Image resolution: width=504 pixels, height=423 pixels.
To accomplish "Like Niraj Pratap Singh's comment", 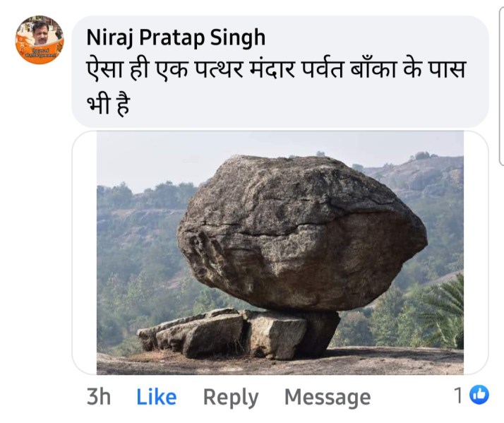I will click(156, 397).
